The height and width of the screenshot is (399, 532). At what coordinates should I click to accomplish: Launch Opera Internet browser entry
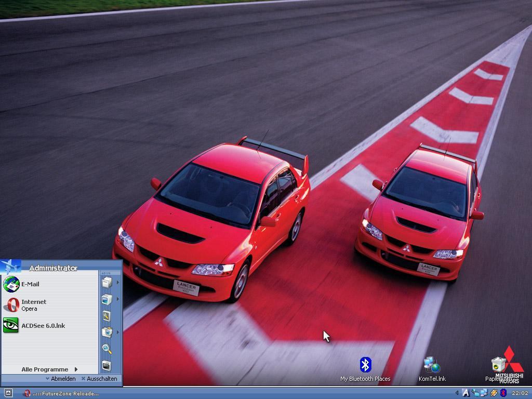click(x=49, y=305)
